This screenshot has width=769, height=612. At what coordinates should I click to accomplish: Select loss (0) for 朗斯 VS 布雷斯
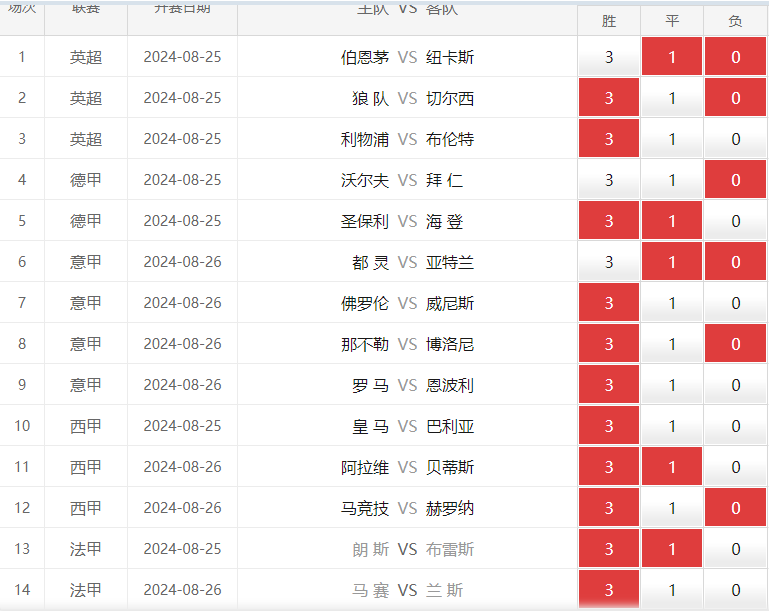tap(735, 548)
